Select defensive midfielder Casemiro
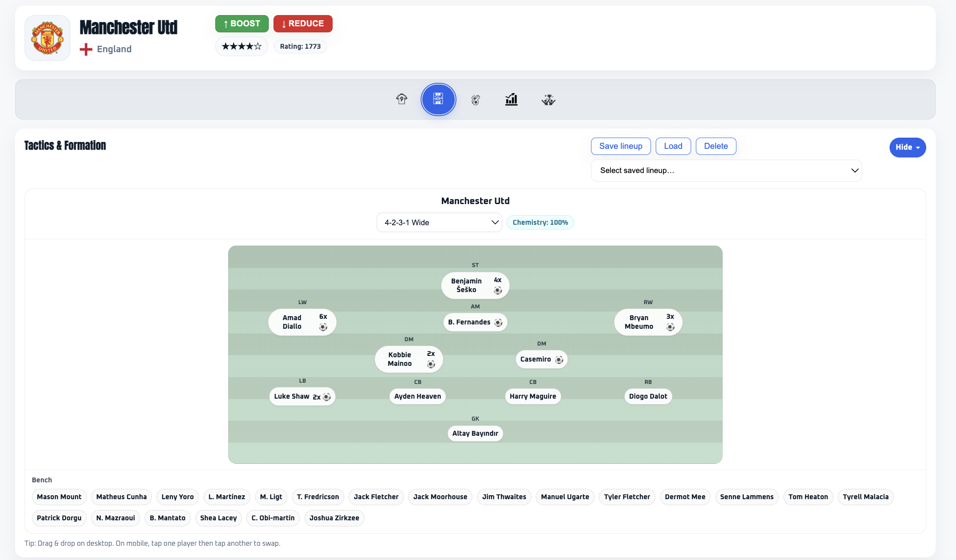This screenshot has height=560, width=956. click(x=542, y=359)
